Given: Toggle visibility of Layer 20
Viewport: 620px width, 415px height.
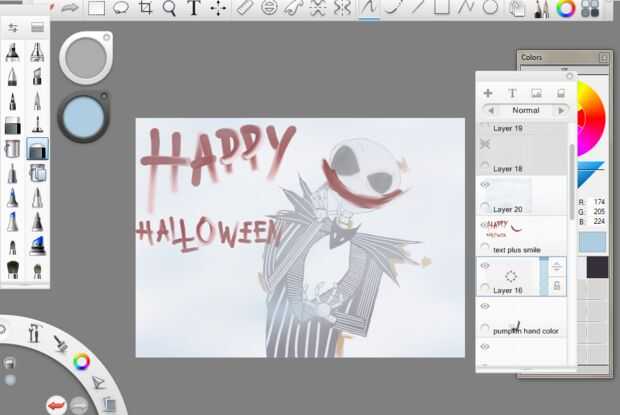Looking at the screenshot, I should point(485,185).
